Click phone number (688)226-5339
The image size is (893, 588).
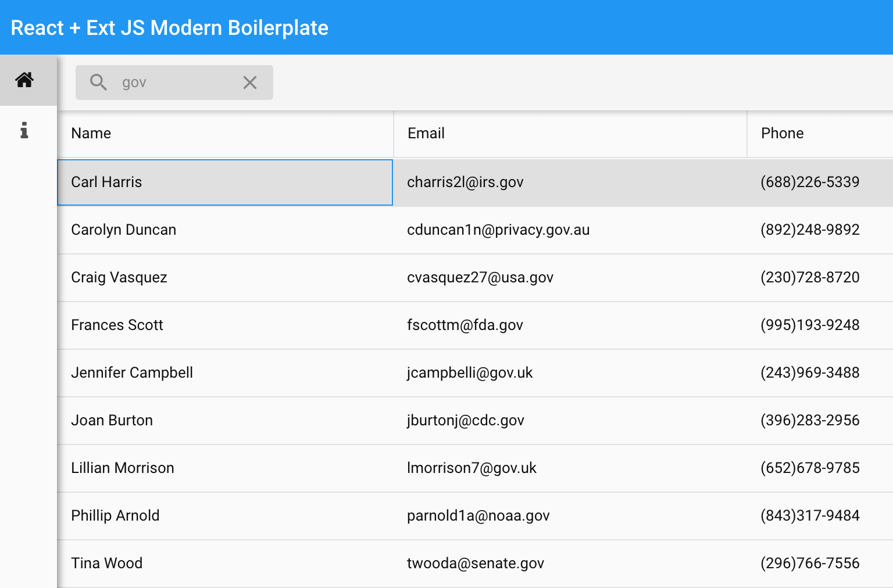(810, 182)
